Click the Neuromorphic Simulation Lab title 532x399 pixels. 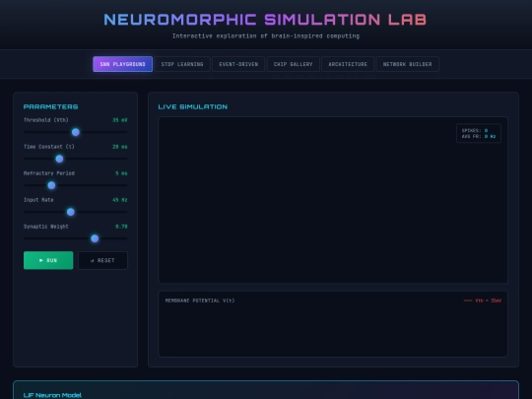tap(265, 20)
